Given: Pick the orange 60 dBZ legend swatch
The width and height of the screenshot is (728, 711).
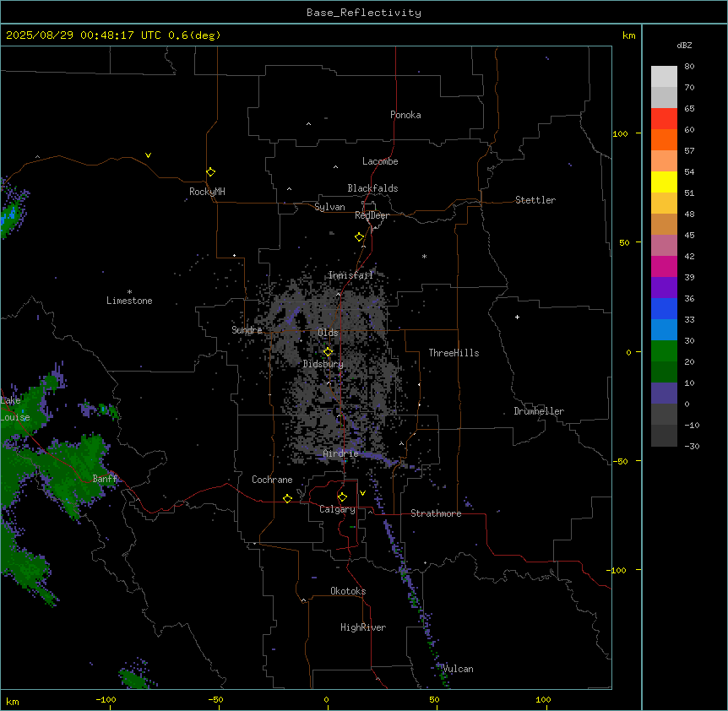Looking at the screenshot, I should (664, 139).
